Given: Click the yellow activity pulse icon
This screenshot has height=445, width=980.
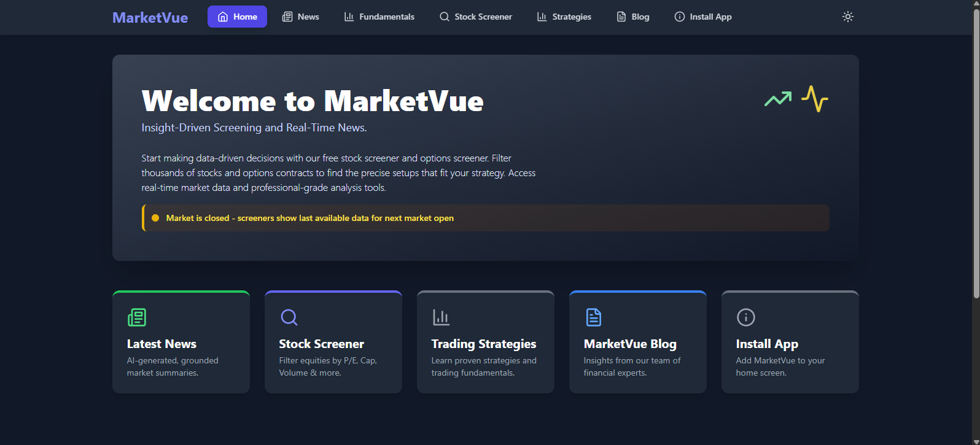Looking at the screenshot, I should tap(815, 99).
